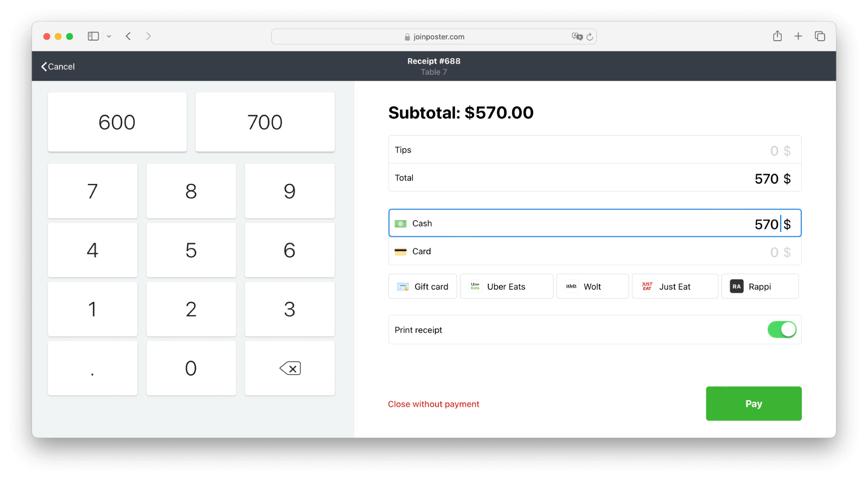Click the Safari share icon

click(777, 36)
